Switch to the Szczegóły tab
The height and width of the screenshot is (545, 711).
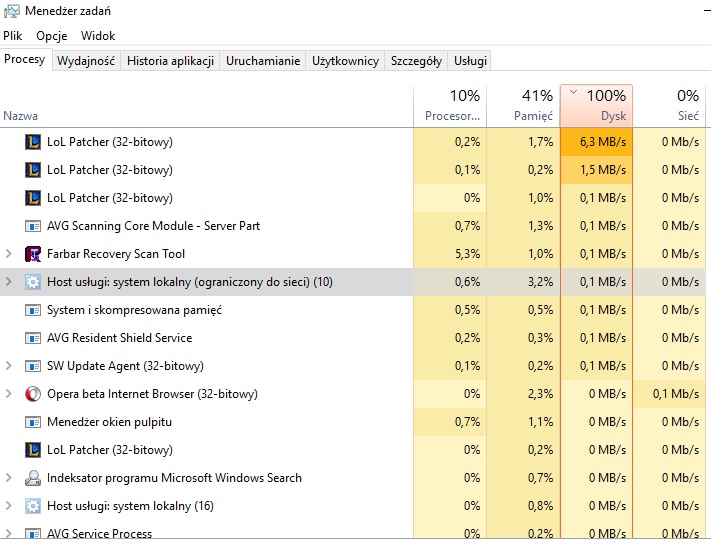tap(416, 61)
